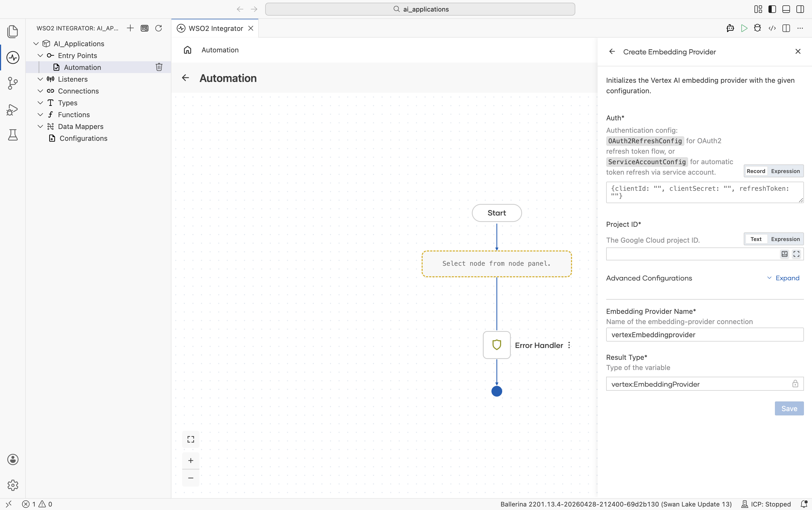
Task: Open Manage gear in activity bar
Action: (x=13, y=485)
